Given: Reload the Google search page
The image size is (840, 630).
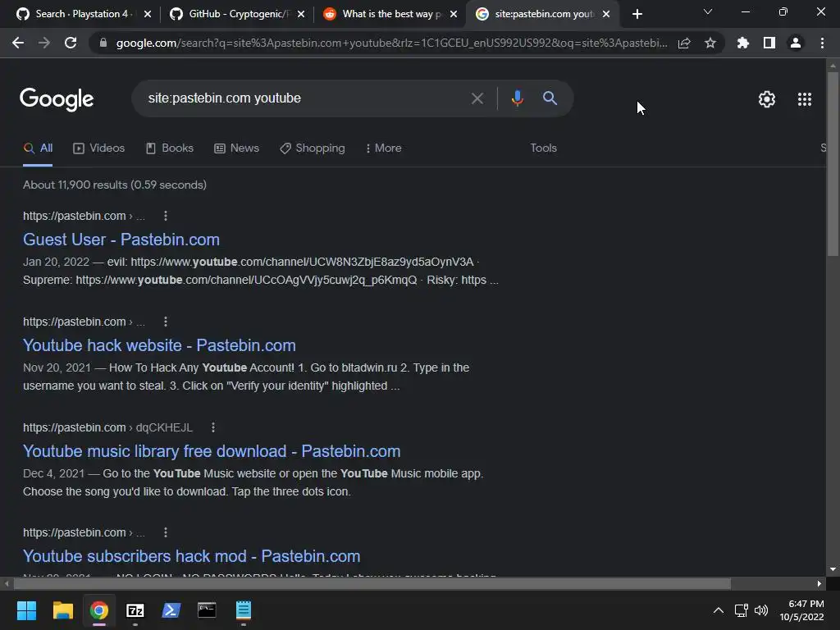Looking at the screenshot, I should click(71, 43).
